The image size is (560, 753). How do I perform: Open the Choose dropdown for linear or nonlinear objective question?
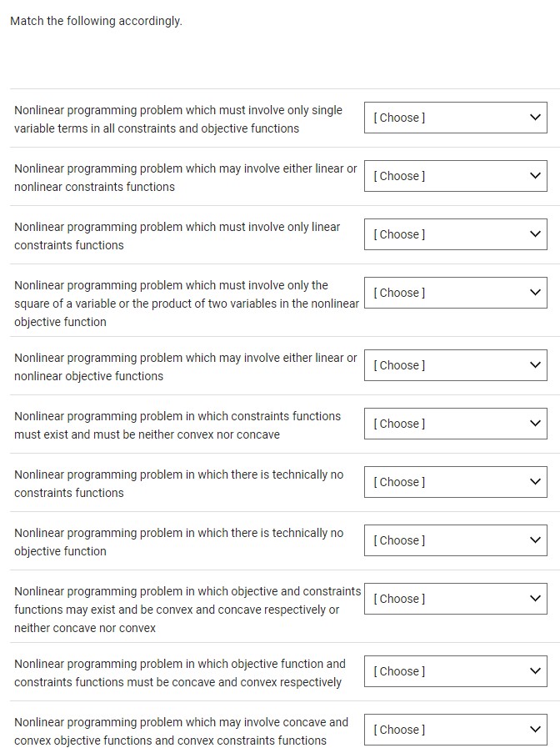(454, 365)
